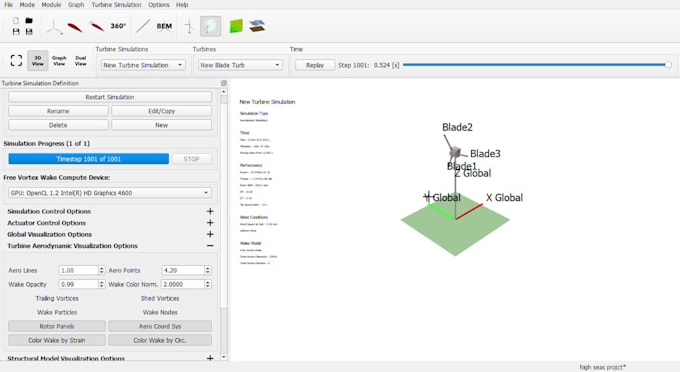The height and width of the screenshot is (372, 680).
Task: Expand Actuator Control Options
Action: [x=210, y=222]
